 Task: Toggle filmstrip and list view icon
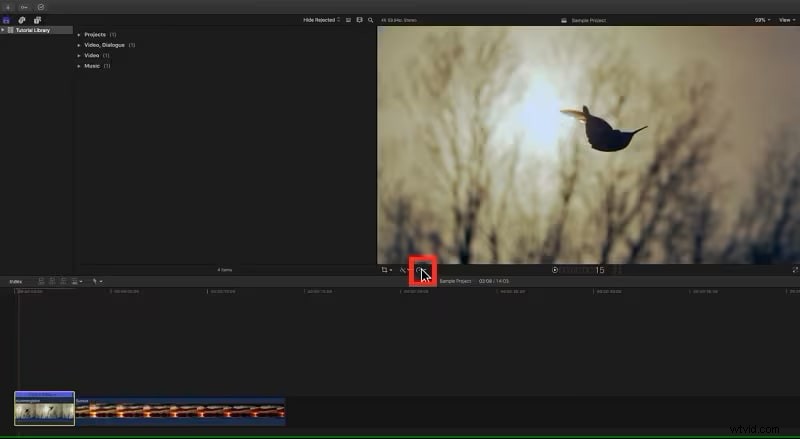[348, 20]
